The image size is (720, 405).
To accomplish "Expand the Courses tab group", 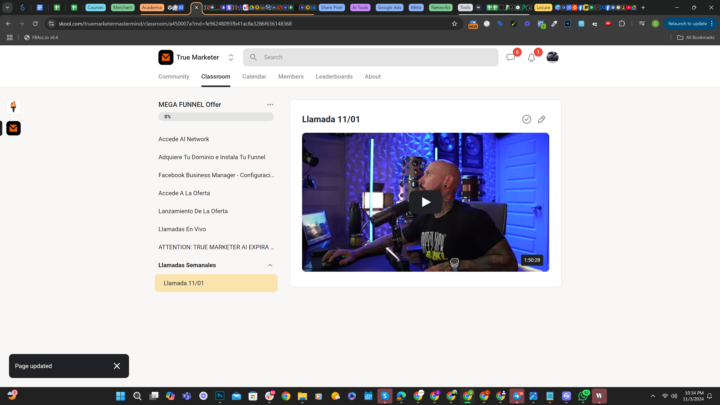I will [96, 7].
